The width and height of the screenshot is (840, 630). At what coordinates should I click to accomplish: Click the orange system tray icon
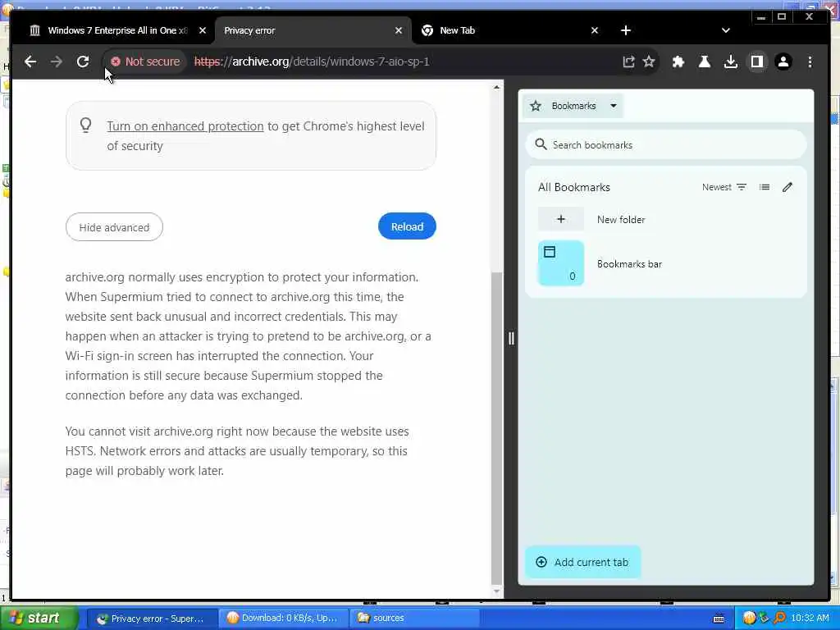pos(749,619)
